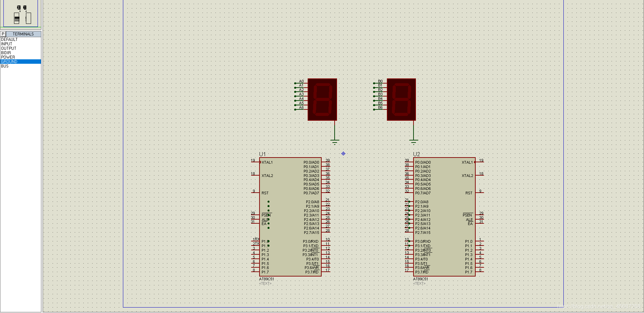
Task: Click wire label A6 on left display
Action: pos(302,107)
